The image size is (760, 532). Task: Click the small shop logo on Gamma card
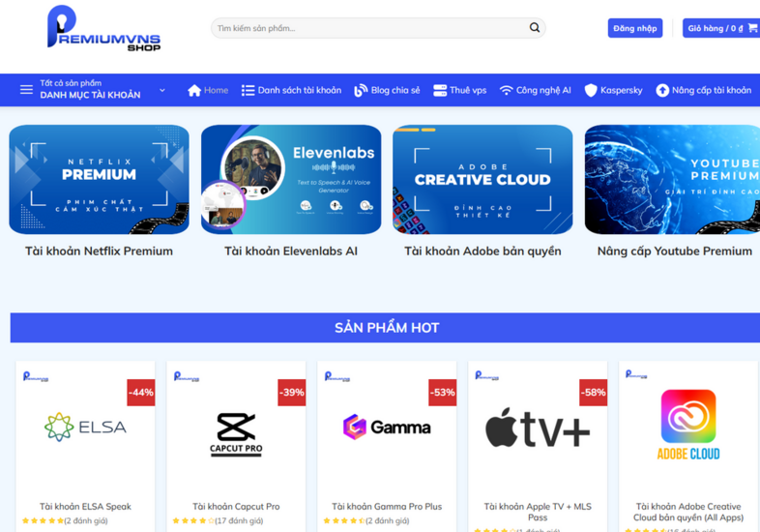click(x=336, y=376)
